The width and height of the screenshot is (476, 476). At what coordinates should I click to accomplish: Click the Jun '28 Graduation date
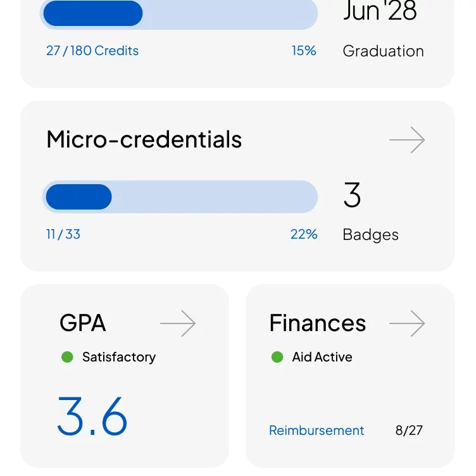380,11
